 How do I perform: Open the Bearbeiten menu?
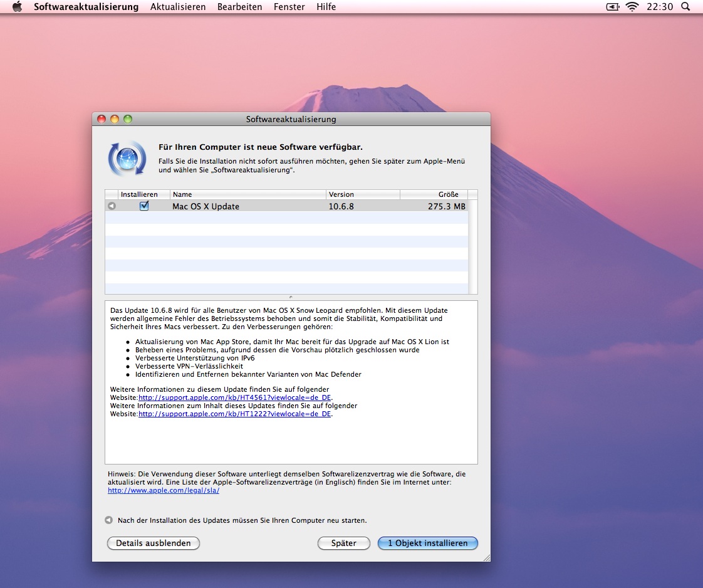pyautogui.click(x=240, y=7)
